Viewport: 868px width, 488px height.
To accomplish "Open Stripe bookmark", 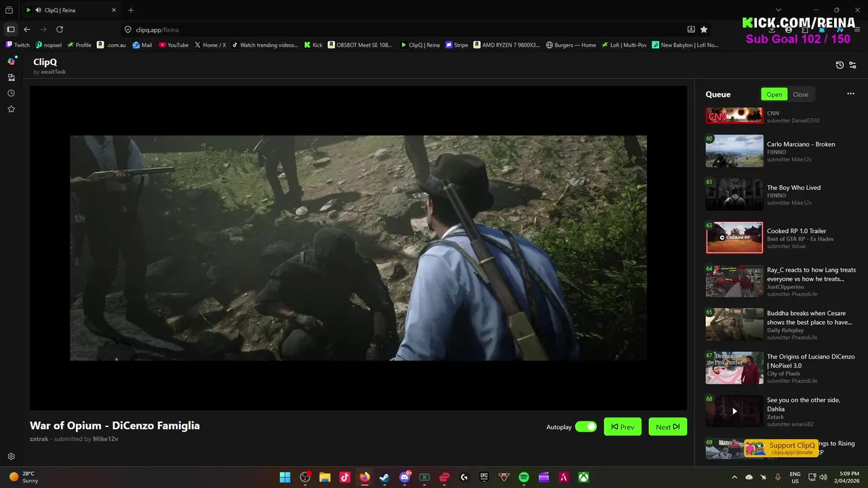I will pos(456,45).
